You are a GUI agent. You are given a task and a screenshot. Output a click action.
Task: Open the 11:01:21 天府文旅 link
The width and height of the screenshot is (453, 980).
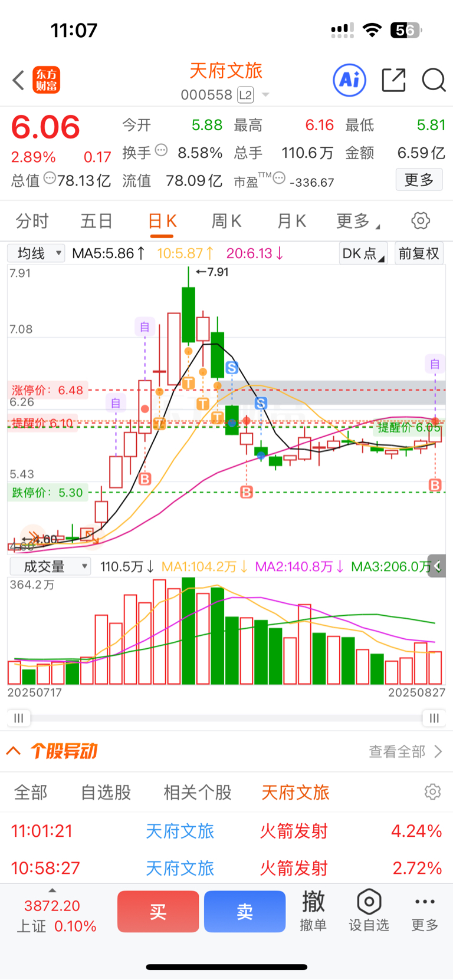[180, 831]
